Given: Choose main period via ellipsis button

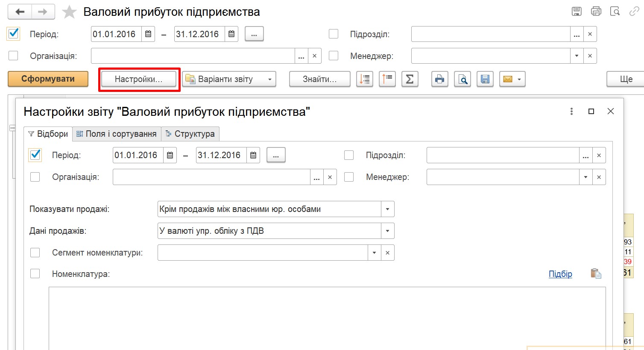Looking at the screenshot, I should [x=254, y=34].
